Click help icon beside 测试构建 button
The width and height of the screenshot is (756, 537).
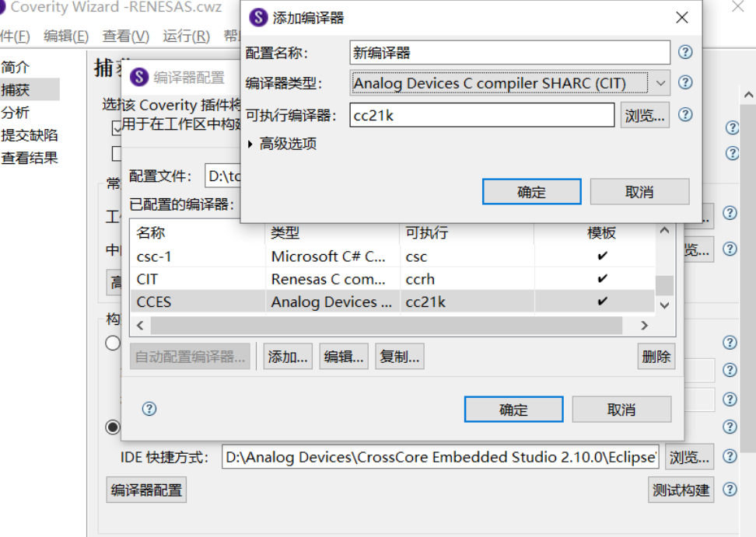click(730, 490)
